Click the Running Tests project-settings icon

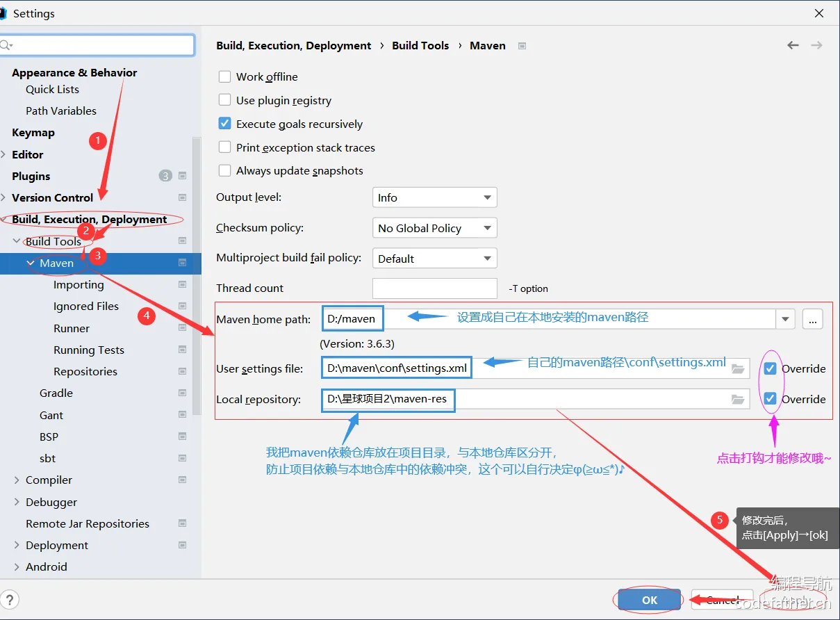(x=182, y=350)
